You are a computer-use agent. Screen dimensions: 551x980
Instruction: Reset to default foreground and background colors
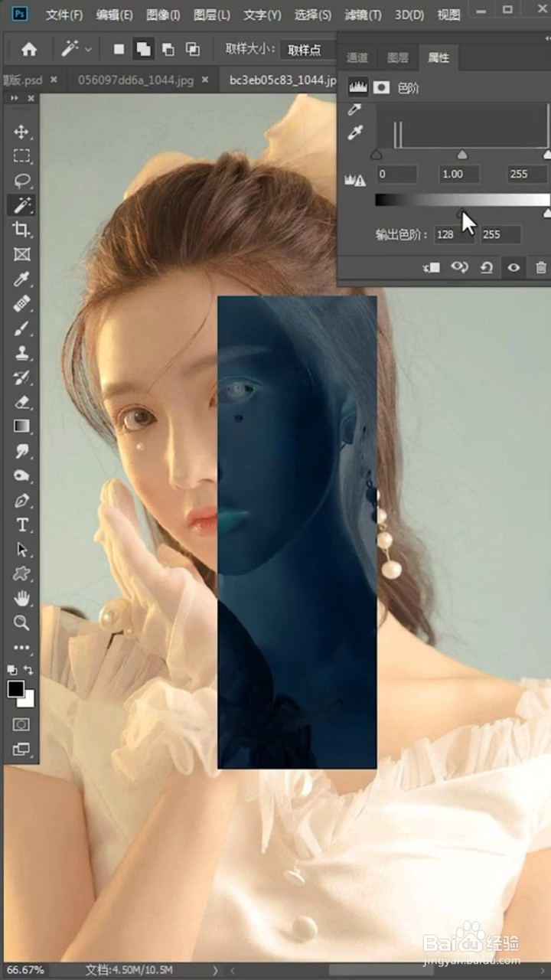tap(12, 670)
